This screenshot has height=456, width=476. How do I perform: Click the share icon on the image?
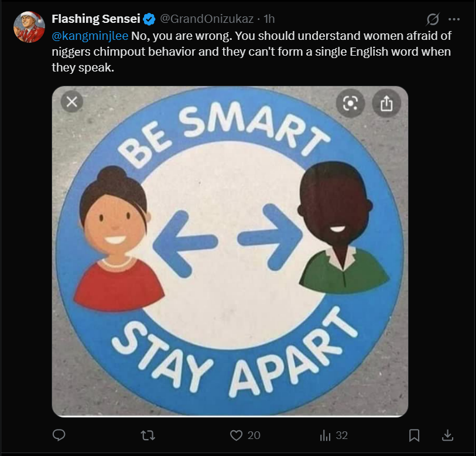tap(386, 104)
